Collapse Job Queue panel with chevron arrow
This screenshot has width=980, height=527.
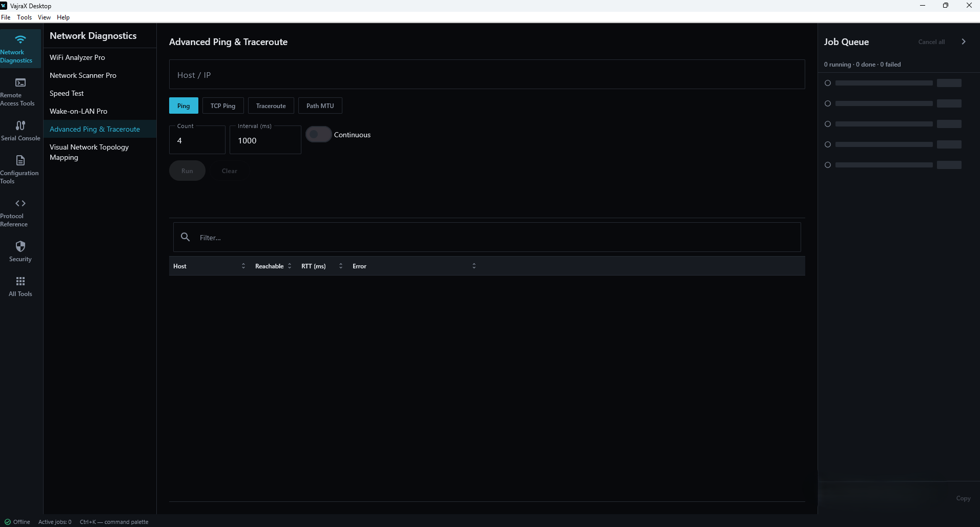point(964,41)
